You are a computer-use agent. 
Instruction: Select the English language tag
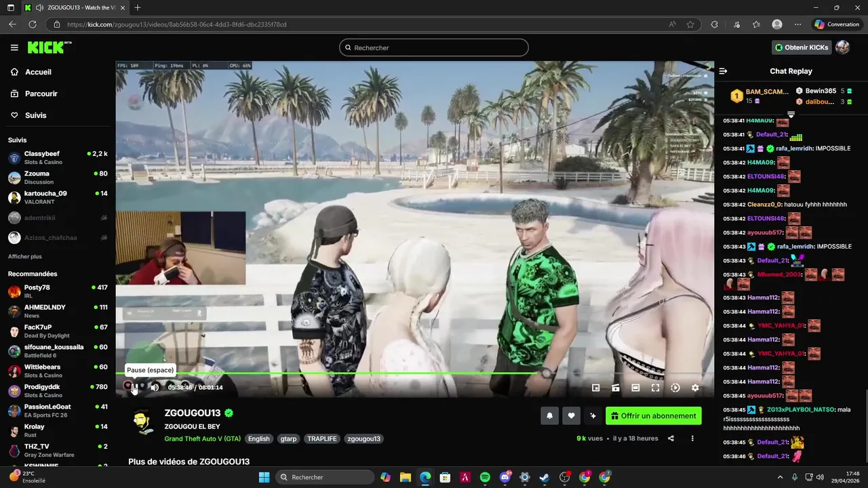point(259,439)
